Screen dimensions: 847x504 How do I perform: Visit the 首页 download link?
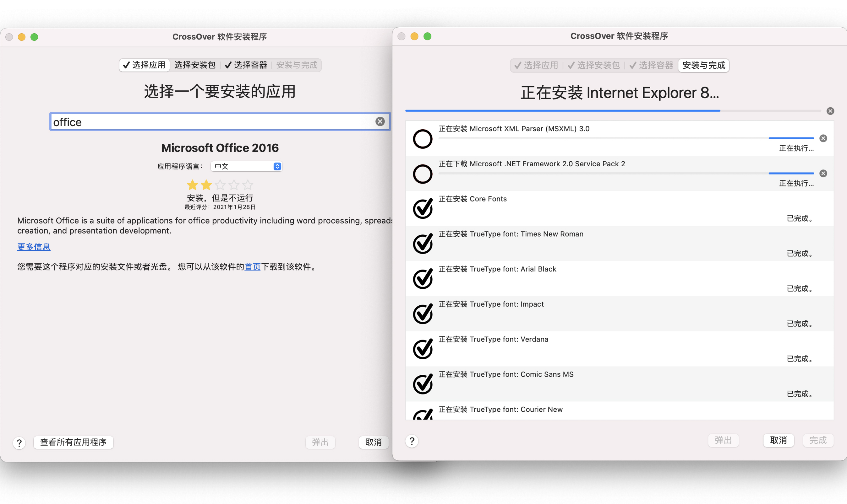pyautogui.click(x=252, y=267)
